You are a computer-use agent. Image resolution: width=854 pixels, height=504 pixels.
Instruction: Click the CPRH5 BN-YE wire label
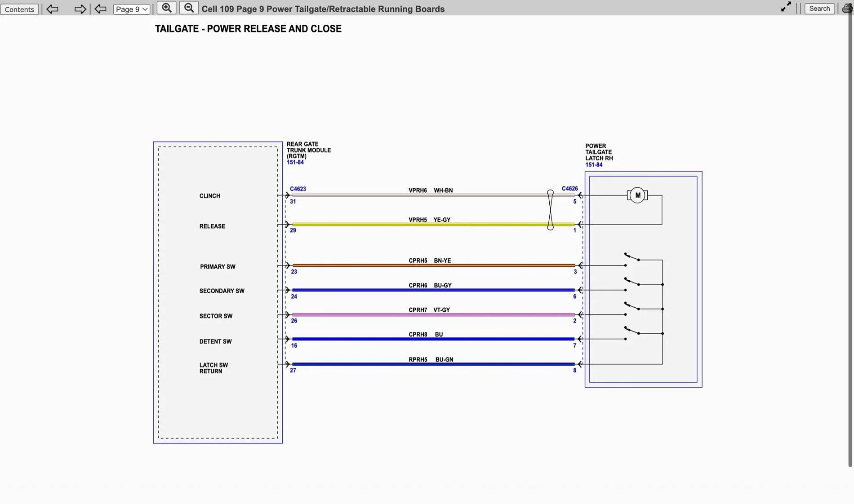point(429,261)
